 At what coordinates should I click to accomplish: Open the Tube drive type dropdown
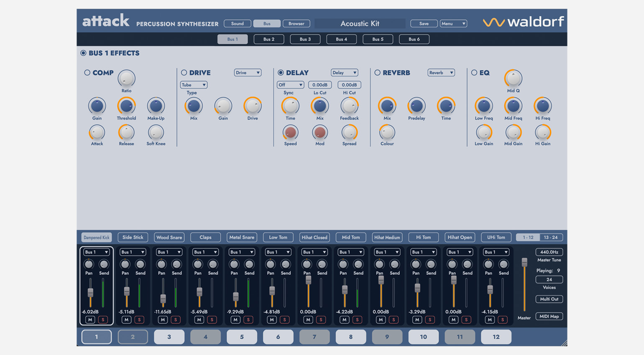194,85
